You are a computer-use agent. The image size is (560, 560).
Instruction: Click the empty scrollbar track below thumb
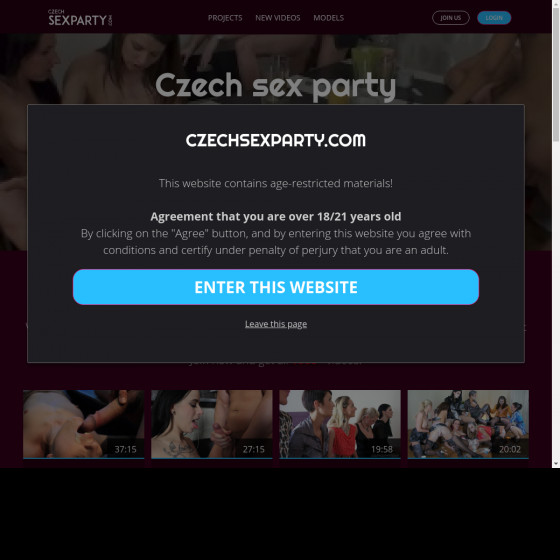(556, 301)
